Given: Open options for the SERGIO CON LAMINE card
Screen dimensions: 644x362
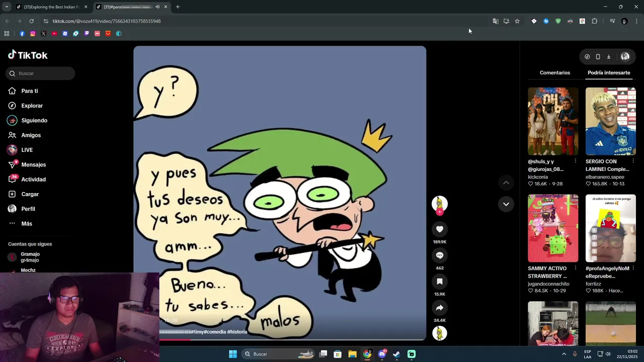Looking at the screenshot, I should (x=633, y=161).
